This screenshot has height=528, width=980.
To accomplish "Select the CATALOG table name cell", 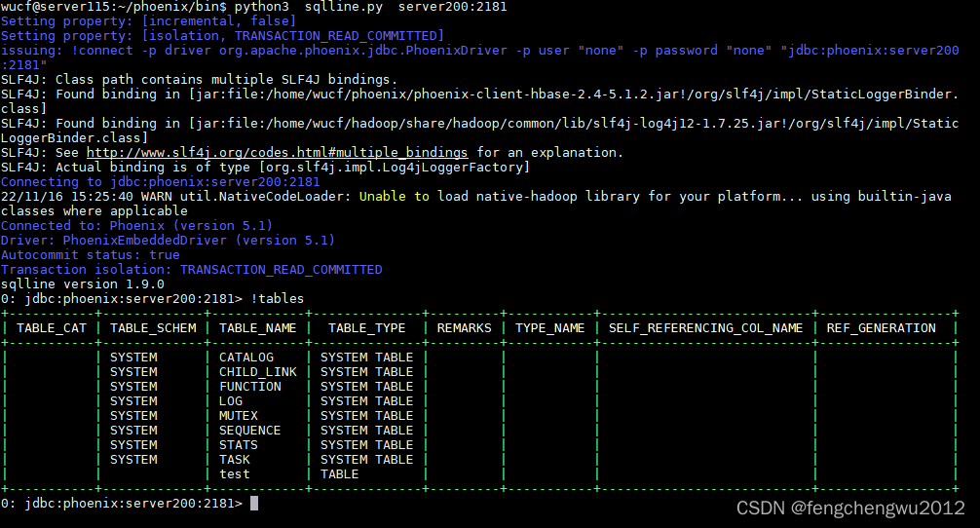I will point(246,358).
